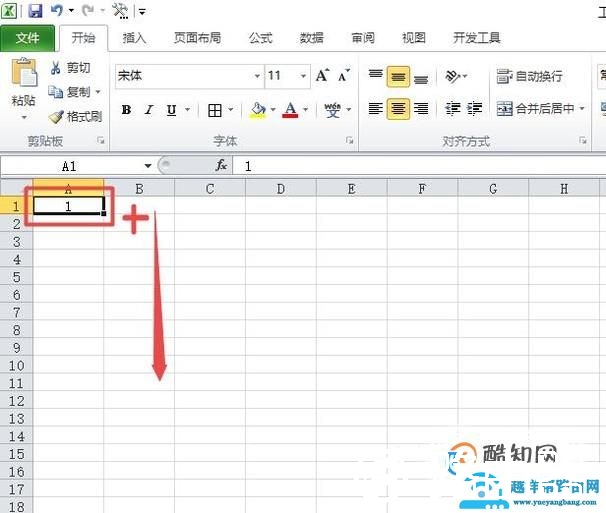Click 合并后居中 Merge and Center button
This screenshot has height=513, width=606.
click(x=535, y=109)
